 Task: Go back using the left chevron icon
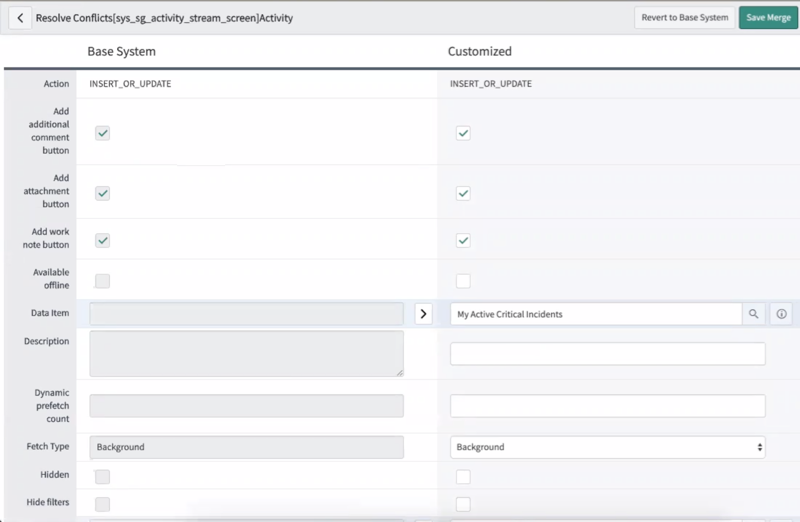click(x=20, y=18)
